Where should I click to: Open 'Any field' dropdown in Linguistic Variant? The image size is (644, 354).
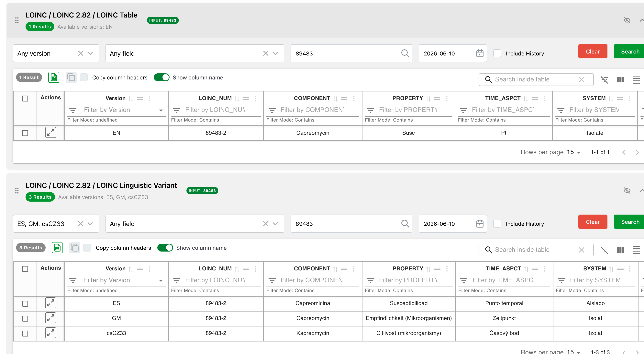click(x=275, y=224)
